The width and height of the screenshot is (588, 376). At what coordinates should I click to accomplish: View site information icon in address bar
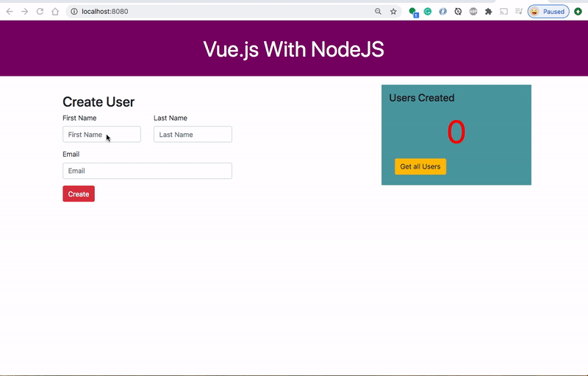click(74, 12)
